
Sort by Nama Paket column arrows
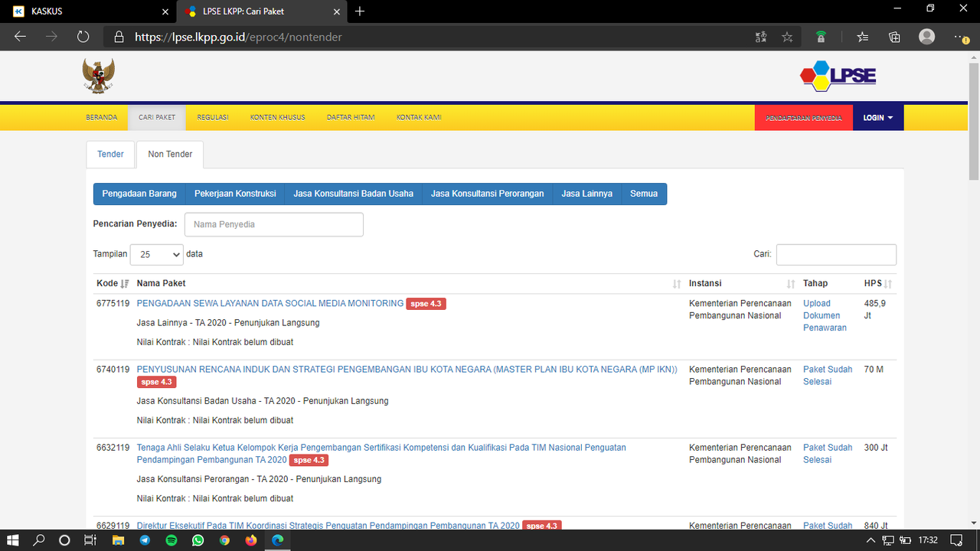[x=677, y=284]
